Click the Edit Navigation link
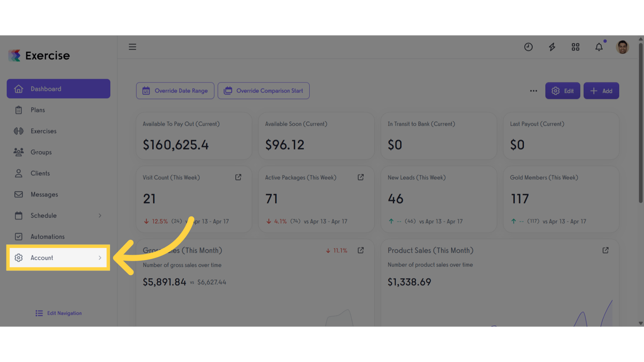The image size is (644, 362). (x=59, y=313)
